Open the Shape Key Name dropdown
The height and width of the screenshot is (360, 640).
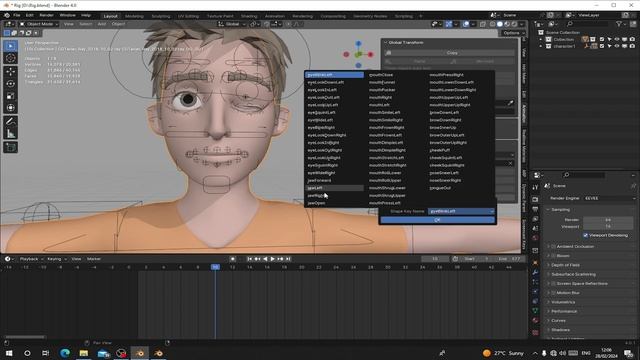tap(461, 211)
